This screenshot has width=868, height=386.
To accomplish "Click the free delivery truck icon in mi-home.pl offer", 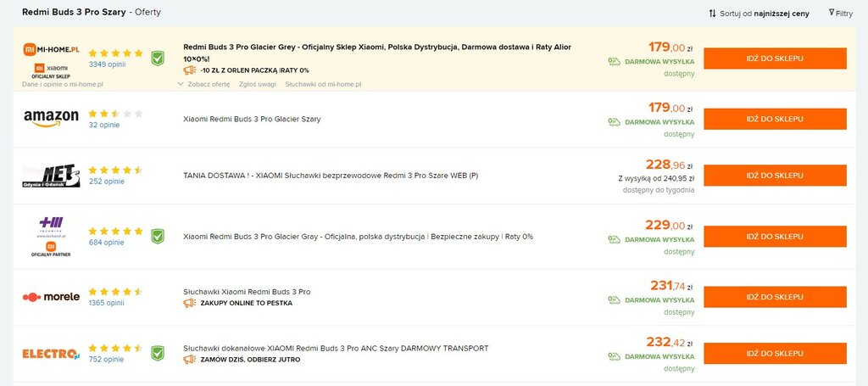I will [x=614, y=61].
